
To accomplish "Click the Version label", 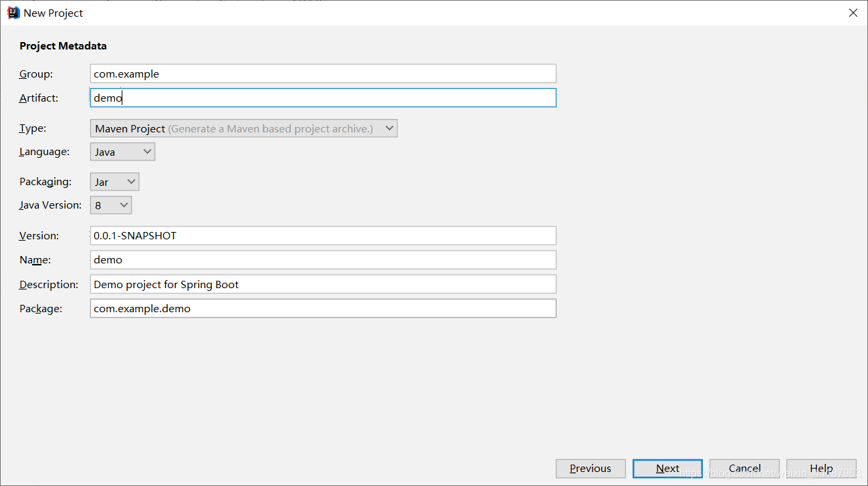I will coord(39,235).
